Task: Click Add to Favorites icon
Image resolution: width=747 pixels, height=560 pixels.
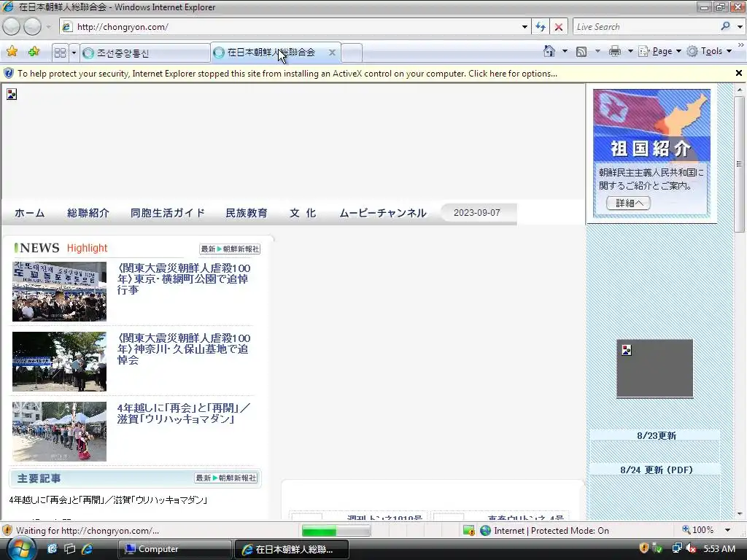Action: (34, 52)
